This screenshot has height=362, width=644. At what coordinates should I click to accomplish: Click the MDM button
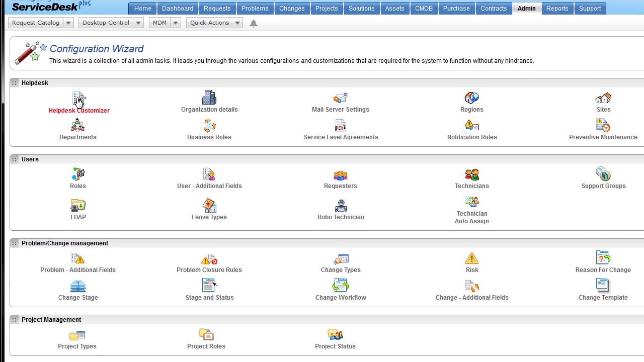[x=159, y=23]
